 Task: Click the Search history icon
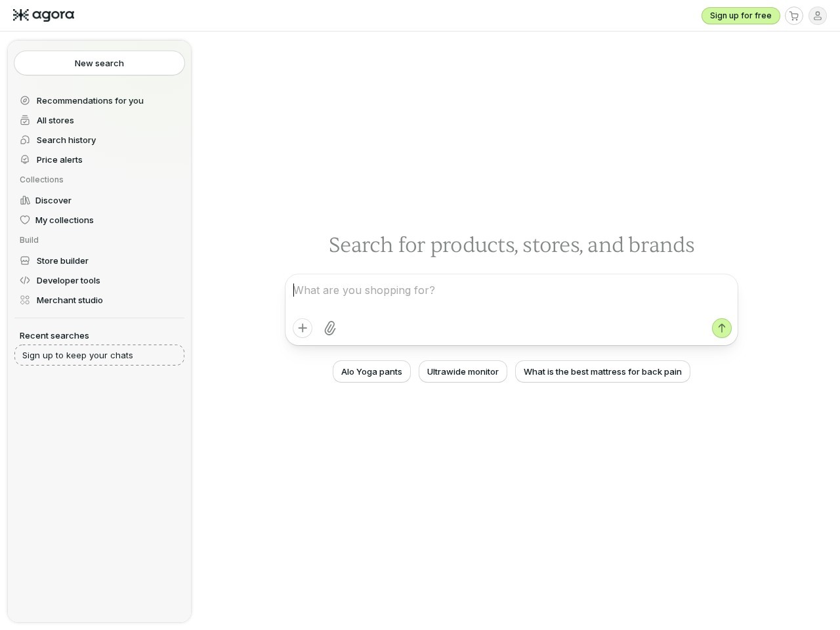[x=25, y=140]
